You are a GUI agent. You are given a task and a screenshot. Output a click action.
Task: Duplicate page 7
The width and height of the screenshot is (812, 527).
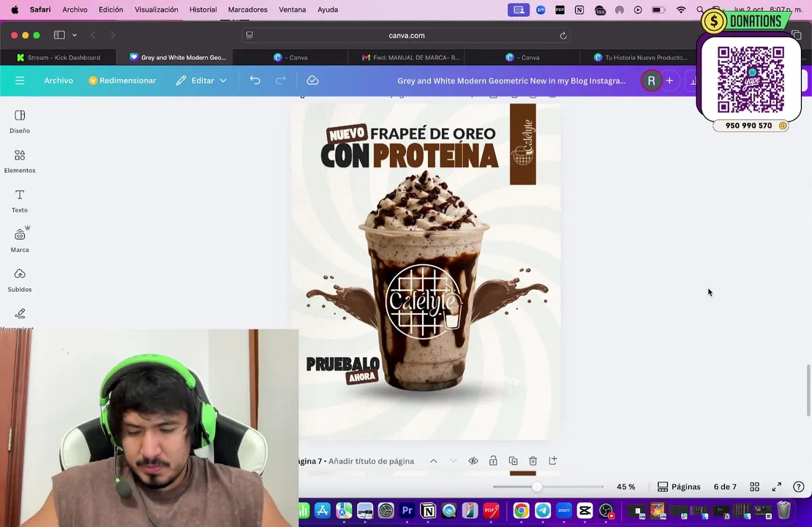point(514,460)
